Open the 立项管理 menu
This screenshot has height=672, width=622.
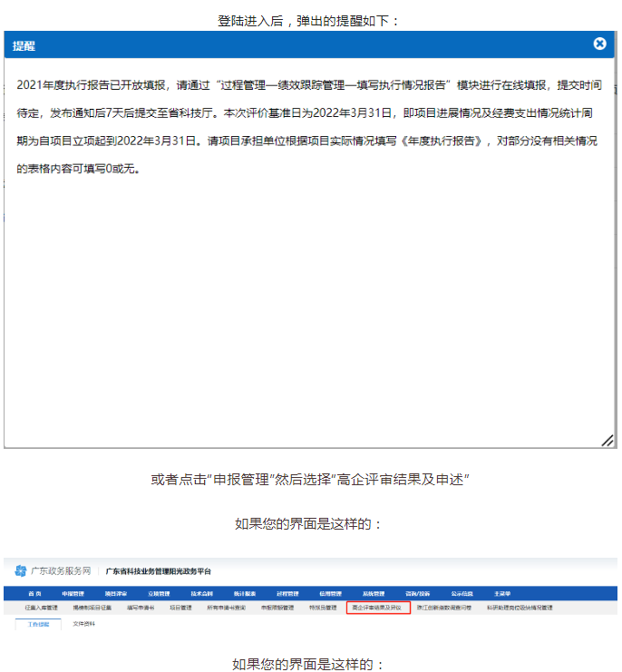pos(159,593)
